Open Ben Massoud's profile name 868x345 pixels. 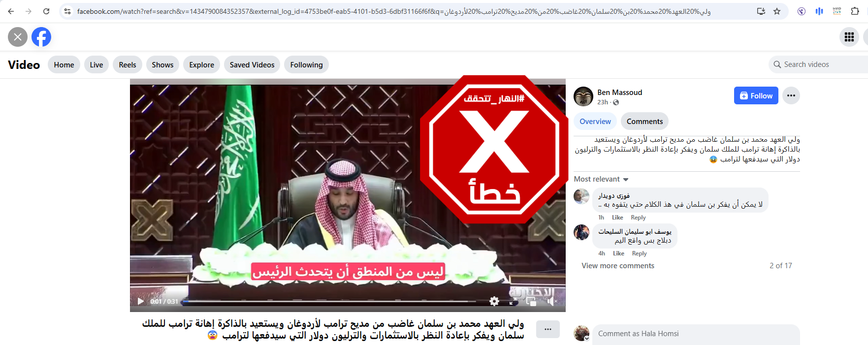[619, 93]
